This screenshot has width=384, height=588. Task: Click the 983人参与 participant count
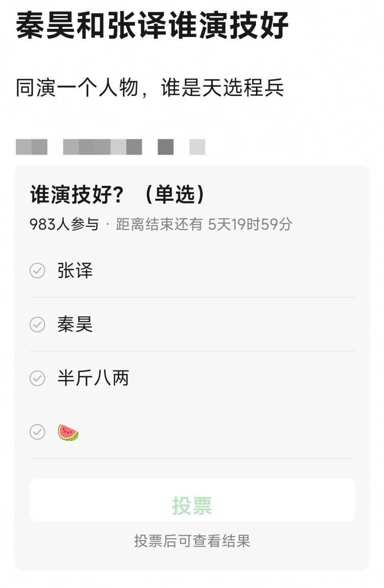64,224
